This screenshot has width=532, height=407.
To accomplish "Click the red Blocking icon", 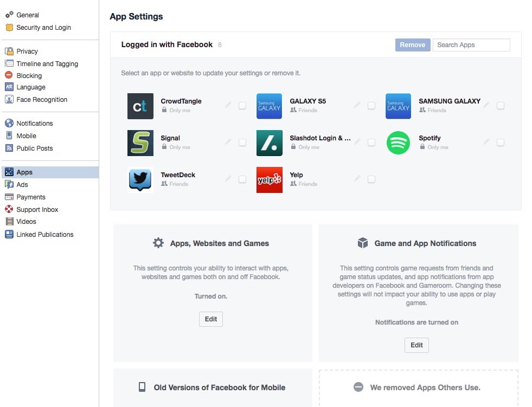I will click(9, 75).
